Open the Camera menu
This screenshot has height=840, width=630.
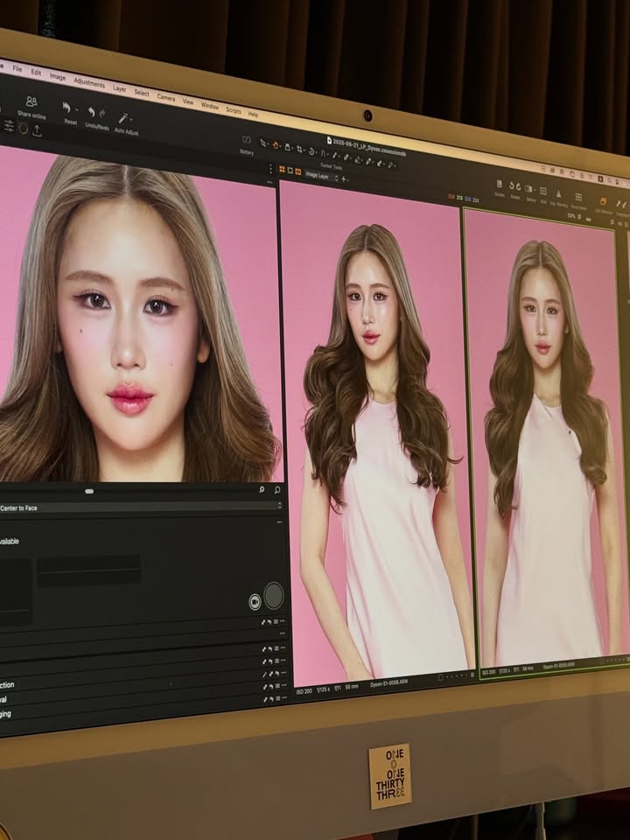point(165,97)
